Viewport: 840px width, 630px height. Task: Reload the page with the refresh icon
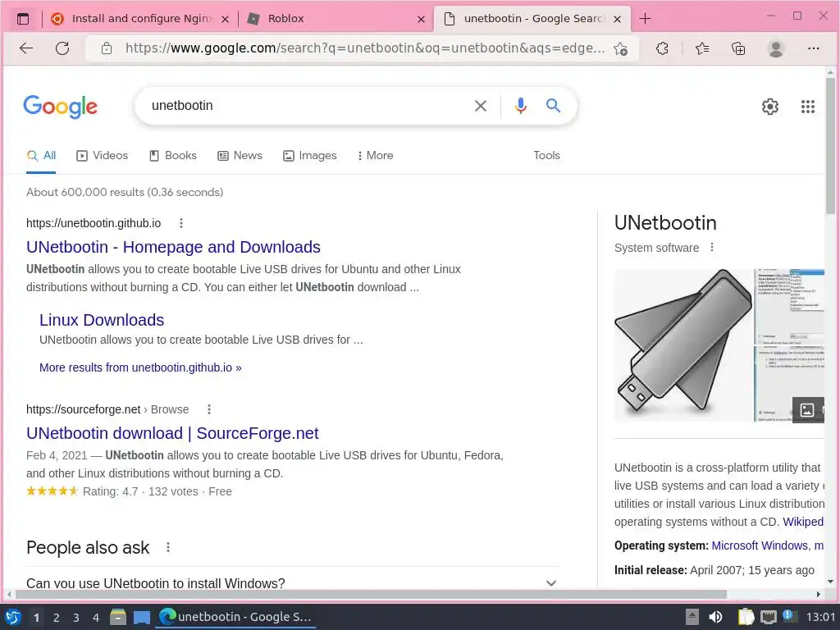[62, 48]
